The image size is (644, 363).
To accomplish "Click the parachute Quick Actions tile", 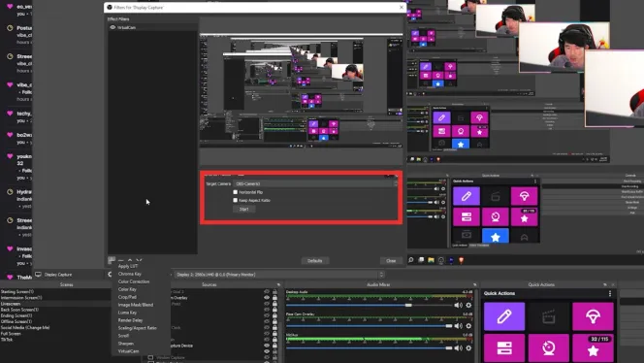I will click(x=593, y=316).
